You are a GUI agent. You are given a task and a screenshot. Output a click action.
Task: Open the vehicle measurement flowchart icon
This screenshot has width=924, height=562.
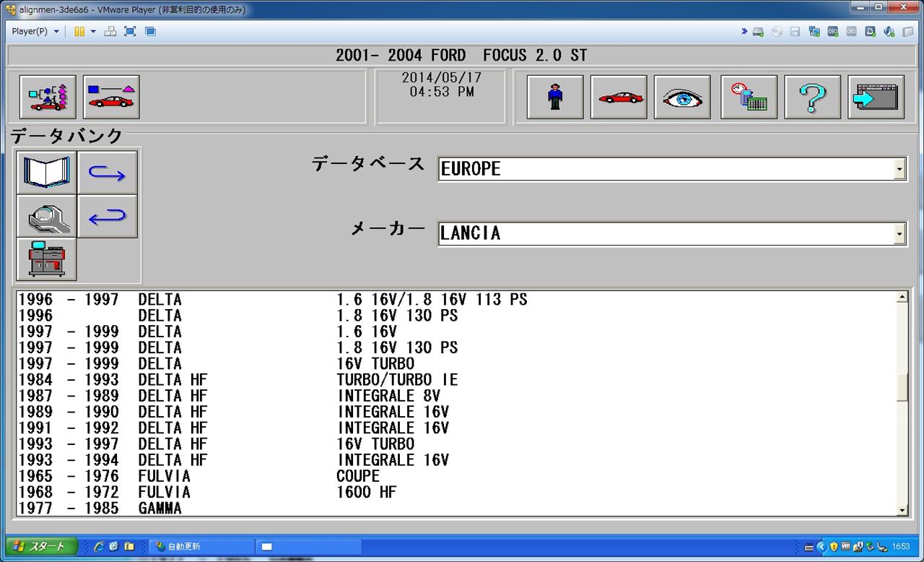pyautogui.click(x=48, y=97)
